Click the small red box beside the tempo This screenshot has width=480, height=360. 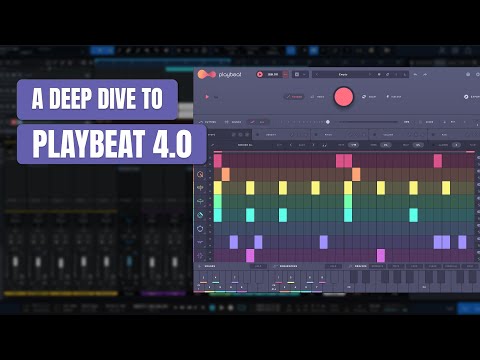(x=285, y=74)
